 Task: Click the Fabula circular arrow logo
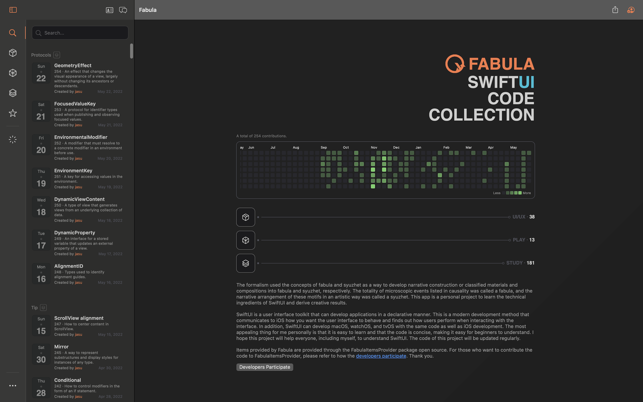455,64
